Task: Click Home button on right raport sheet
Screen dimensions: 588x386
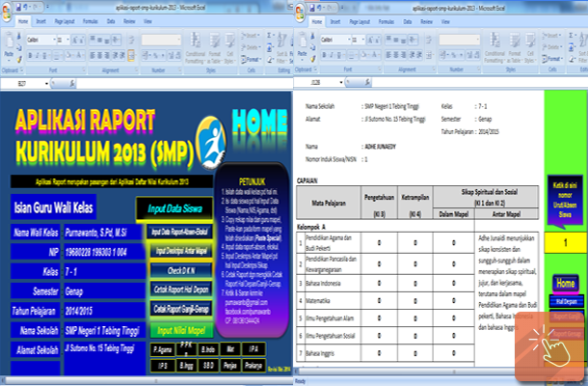Action: click(566, 284)
